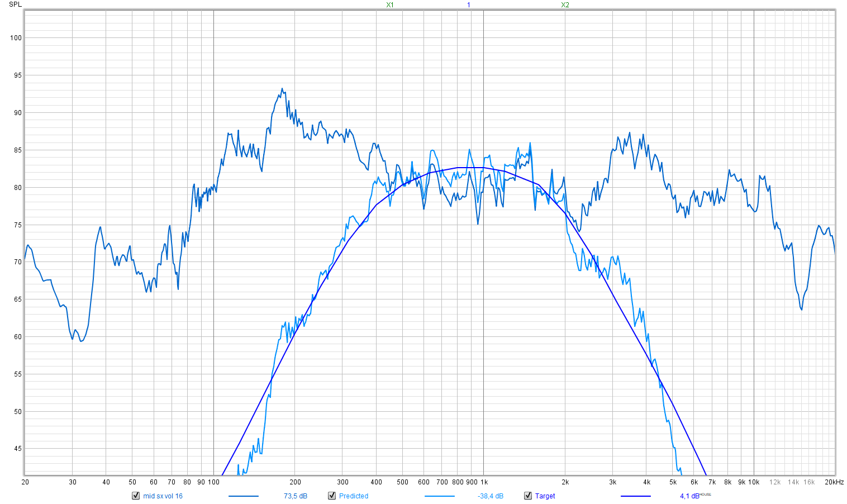This screenshot has height=504, width=847.
Task: Select the X2 marker above the graph
Action: point(565,5)
